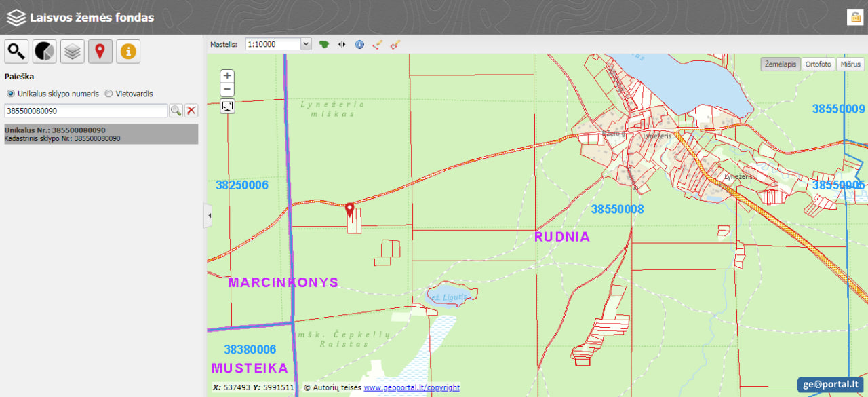Open the orange information panel button

click(x=128, y=52)
